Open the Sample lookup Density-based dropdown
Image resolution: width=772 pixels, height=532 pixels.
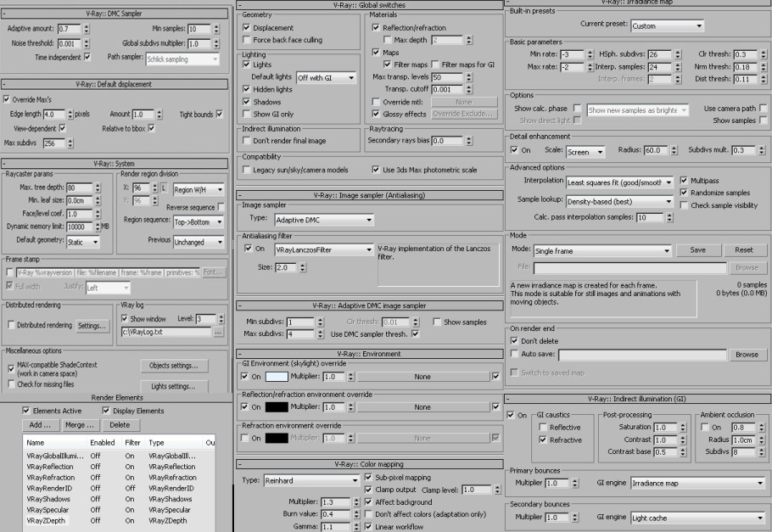(619, 201)
